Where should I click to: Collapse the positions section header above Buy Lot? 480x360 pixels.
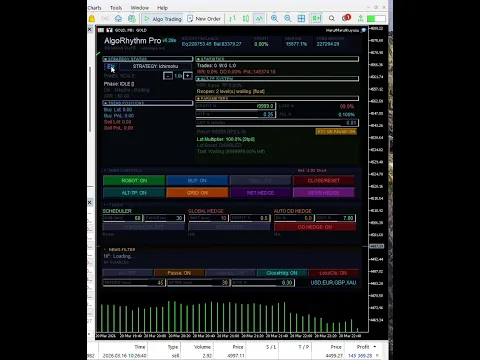click(148, 103)
